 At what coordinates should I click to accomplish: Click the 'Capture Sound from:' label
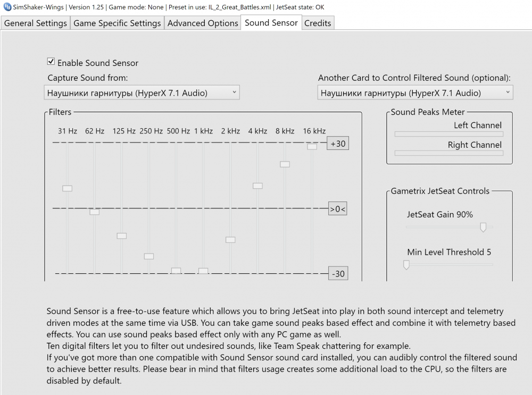(x=88, y=78)
